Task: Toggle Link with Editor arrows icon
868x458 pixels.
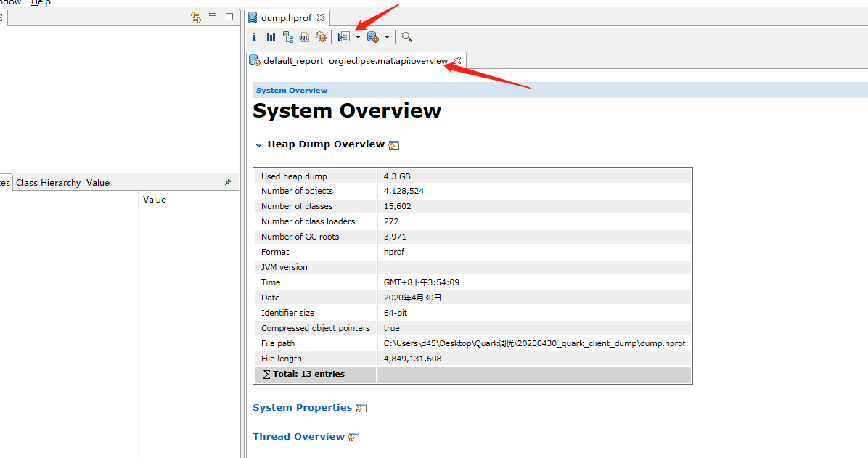Action: pos(195,17)
